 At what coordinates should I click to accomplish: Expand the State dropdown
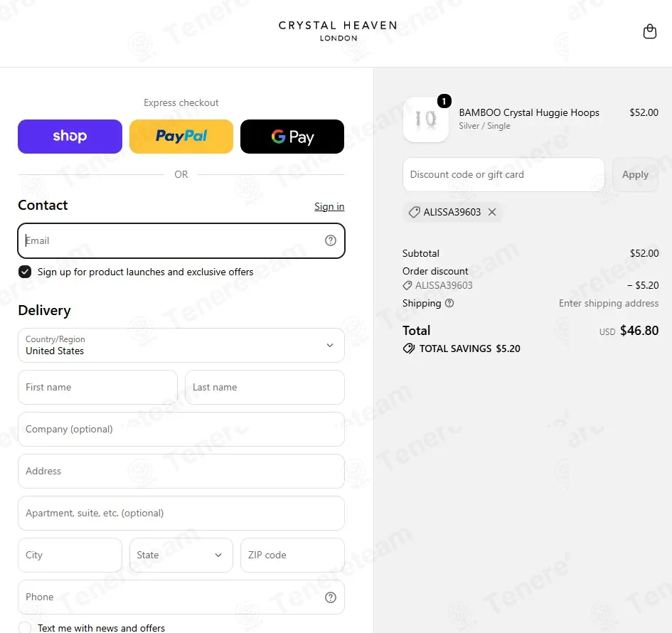(181, 555)
